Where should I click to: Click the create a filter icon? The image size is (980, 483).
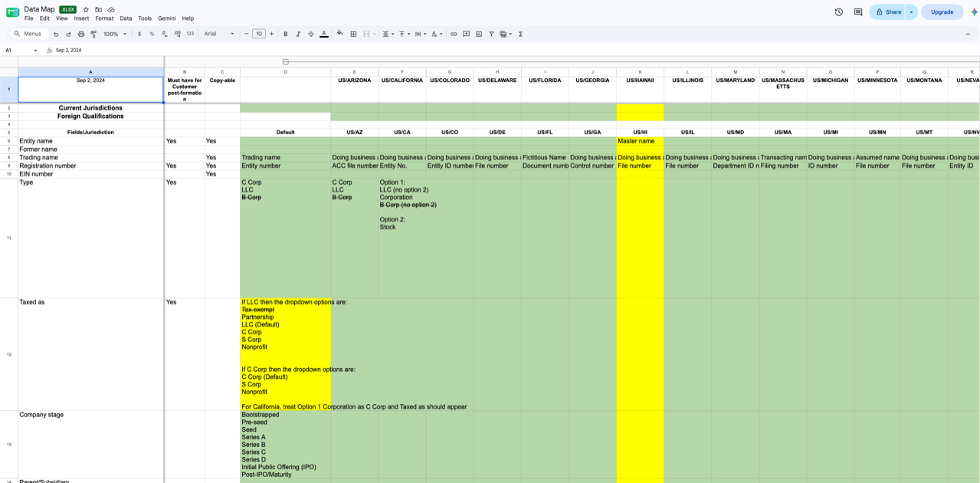(x=491, y=34)
